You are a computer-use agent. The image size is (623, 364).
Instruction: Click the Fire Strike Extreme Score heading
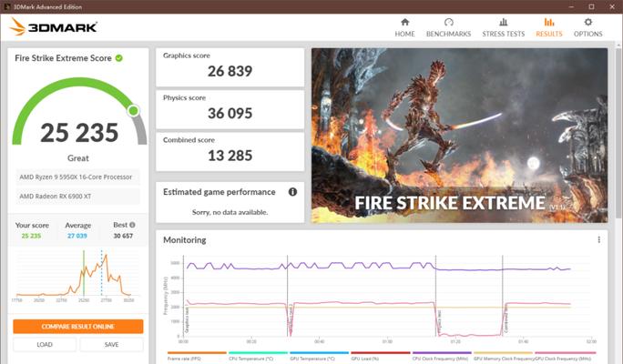[x=63, y=58]
